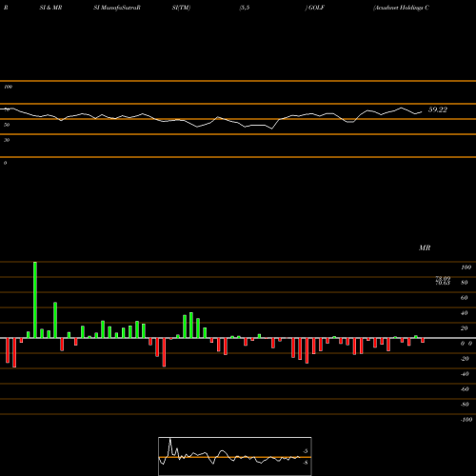Click the 40 label on MR axis
The image size is (476, 476).
pos(465,313)
